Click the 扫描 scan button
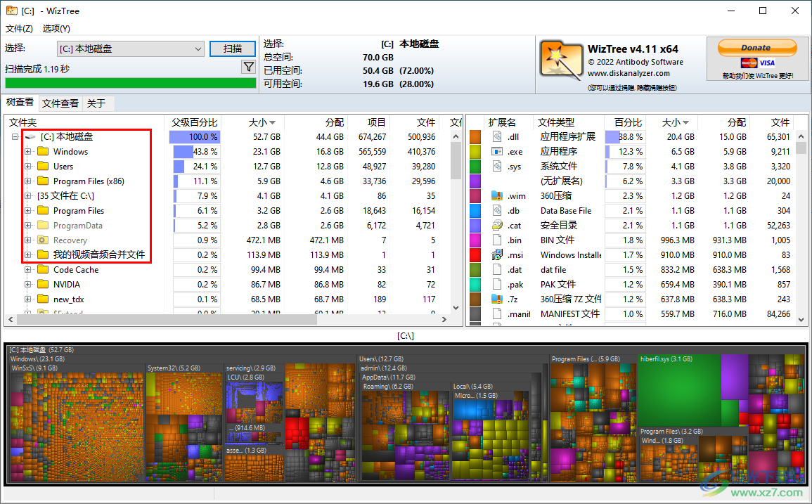 click(233, 49)
